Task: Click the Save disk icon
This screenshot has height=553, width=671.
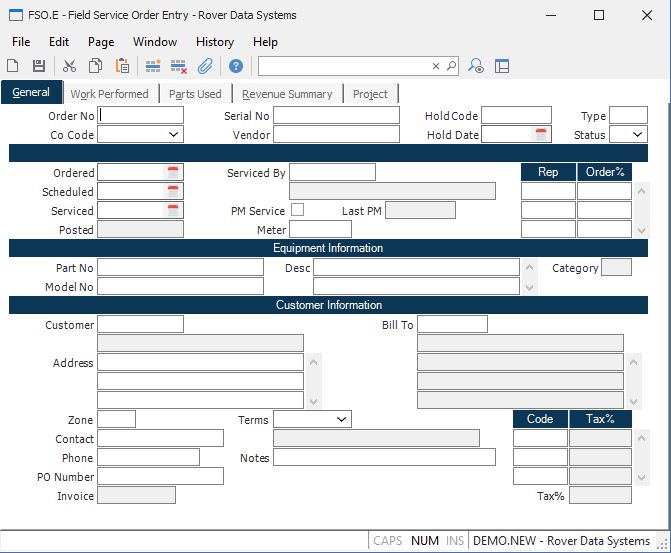Action: pos(39,66)
